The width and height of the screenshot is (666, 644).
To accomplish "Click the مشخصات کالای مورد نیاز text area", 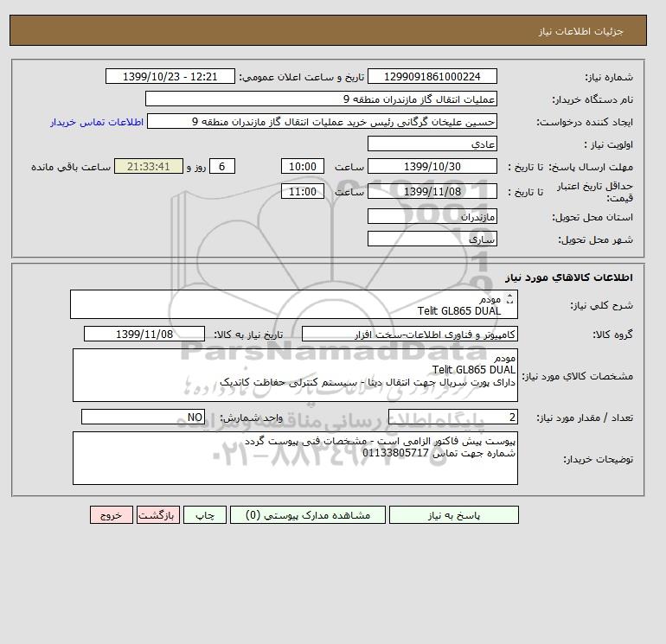I will 295,375.
